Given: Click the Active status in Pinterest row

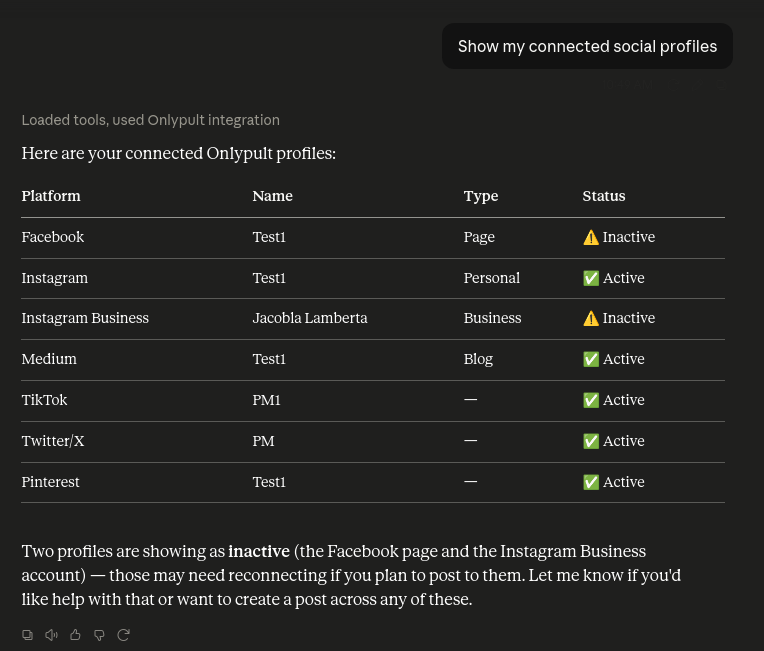Looking at the screenshot, I should pos(613,481).
